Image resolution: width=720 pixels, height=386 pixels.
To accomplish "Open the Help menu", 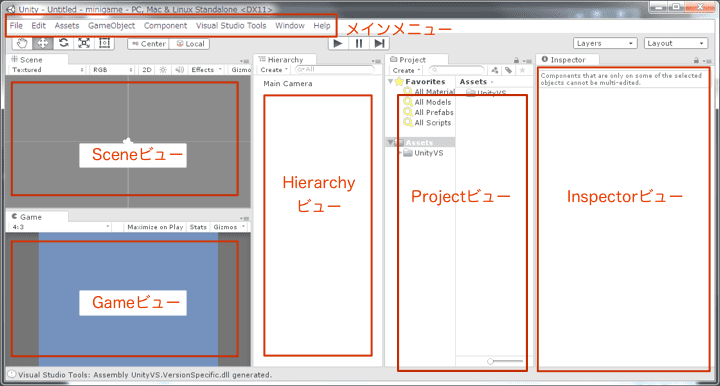I will (x=322, y=26).
